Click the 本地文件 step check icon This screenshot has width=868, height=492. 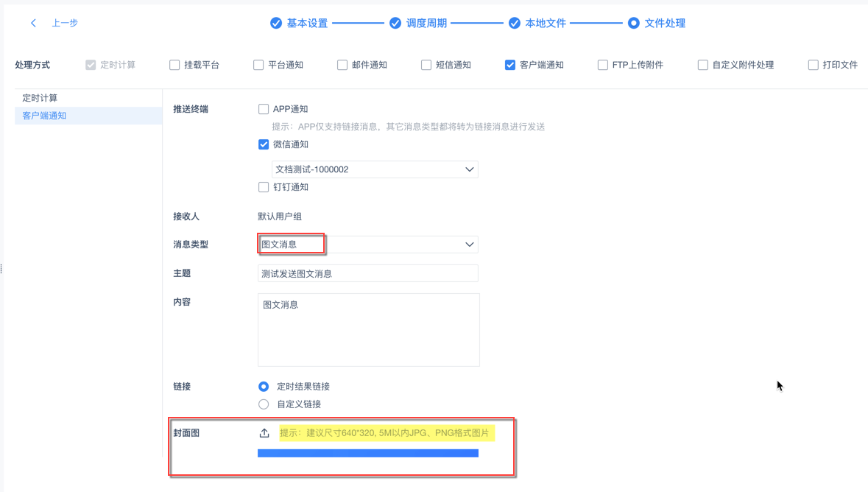515,24
